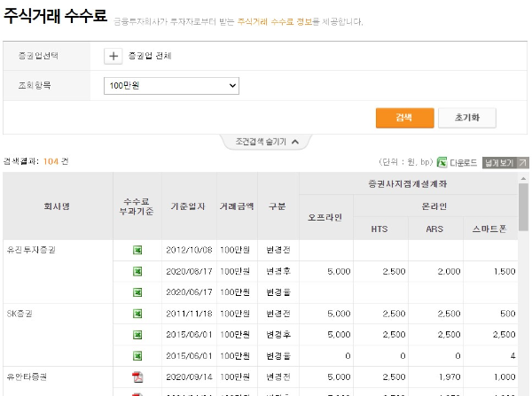532x396 pixels.
Task: Click the date 2011/11/18
Action: click(x=190, y=314)
